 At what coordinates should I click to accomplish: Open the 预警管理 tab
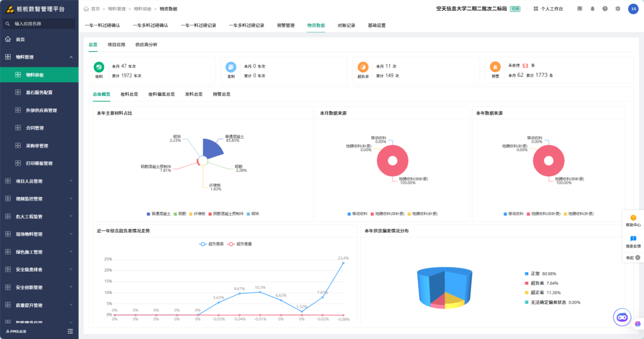(x=286, y=26)
